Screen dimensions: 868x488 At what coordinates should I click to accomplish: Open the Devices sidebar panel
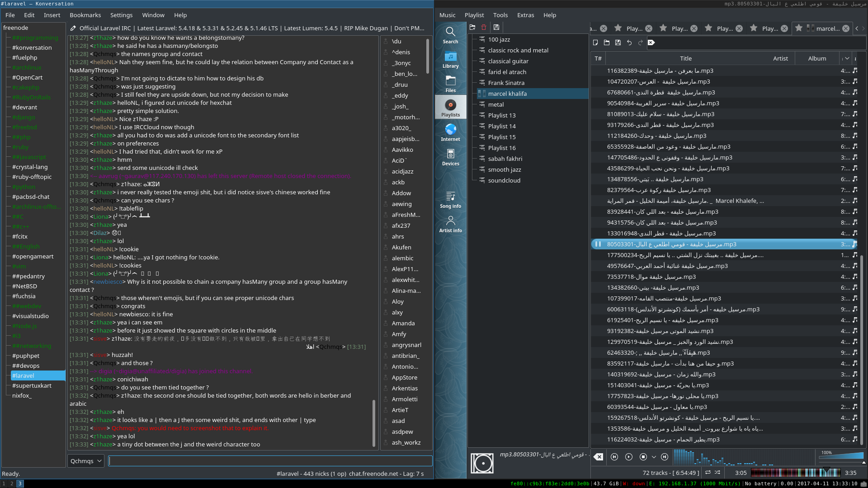coord(450,157)
